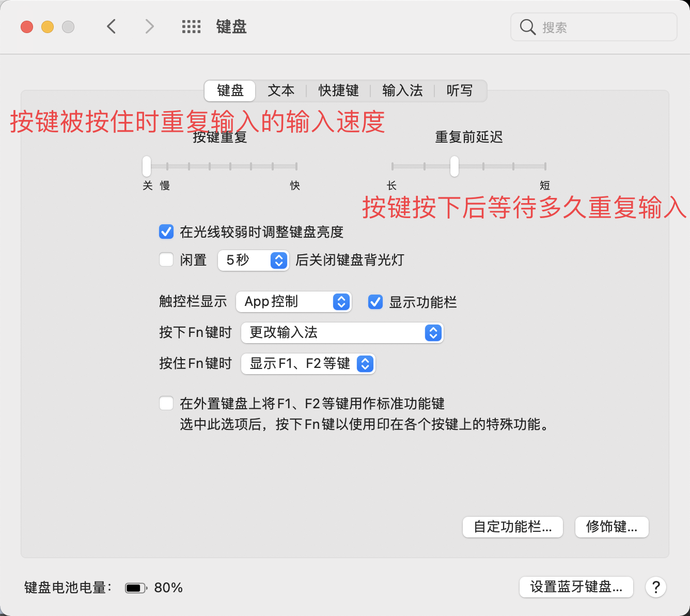Open help with the question mark button
The image size is (690, 616).
656,587
